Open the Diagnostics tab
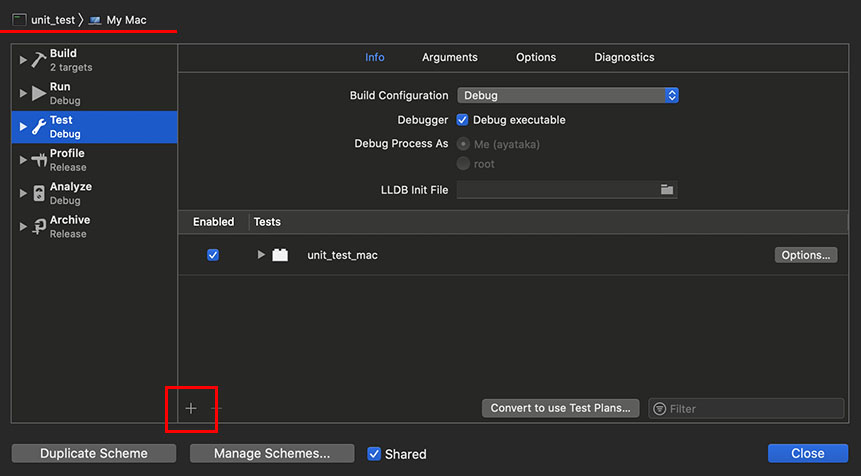The width and height of the screenshot is (861, 476). tap(624, 57)
